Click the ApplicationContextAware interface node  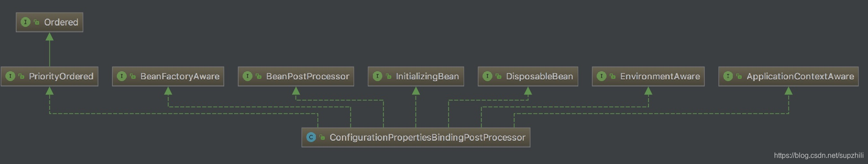coord(788,76)
